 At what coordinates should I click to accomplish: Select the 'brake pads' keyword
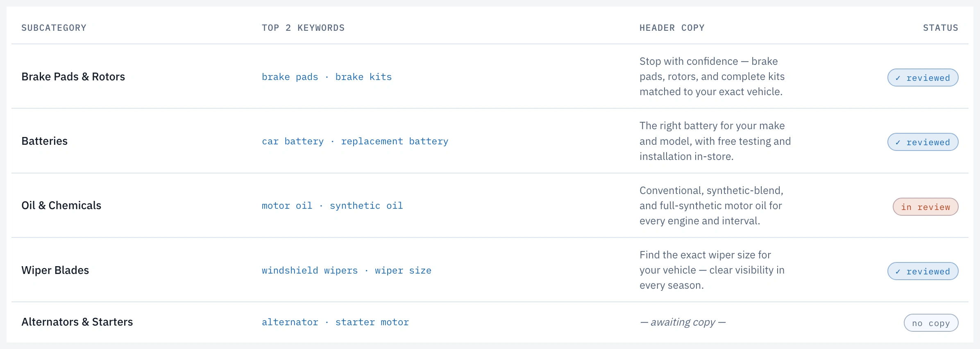pyautogui.click(x=290, y=77)
